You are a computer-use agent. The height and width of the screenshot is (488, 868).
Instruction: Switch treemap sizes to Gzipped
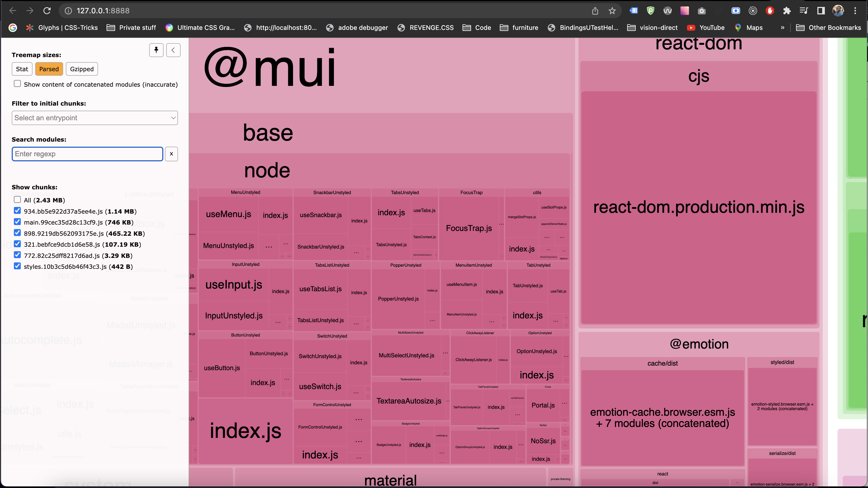point(82,69)
